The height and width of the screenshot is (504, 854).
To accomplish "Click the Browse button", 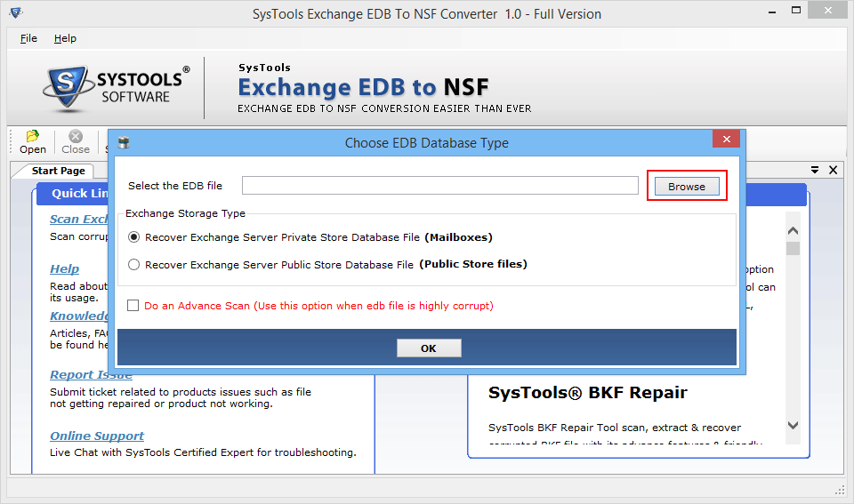I will coord(686,186).
